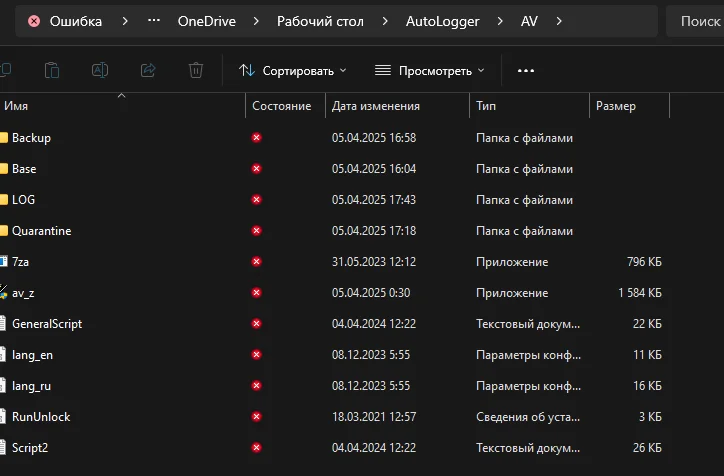Image resolution: width=724 pixels, height=476 pixels.
Task: Click the Backup folder icon
Action: (x=4, y=138)
